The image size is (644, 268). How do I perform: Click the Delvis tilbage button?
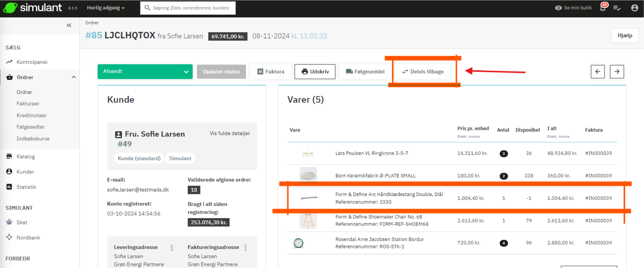[423, 72]
